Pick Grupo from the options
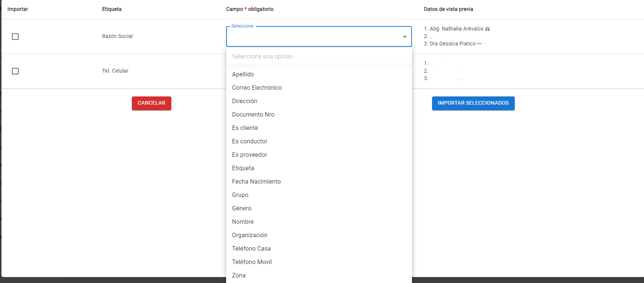This screenshot has height=283, width=644. 319,195
